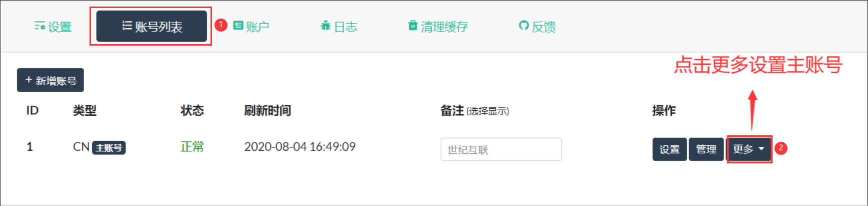This screenshot has height=206, width=868.
Task: Click the GitHub icon beside 反馈
Action: [523, 26]
